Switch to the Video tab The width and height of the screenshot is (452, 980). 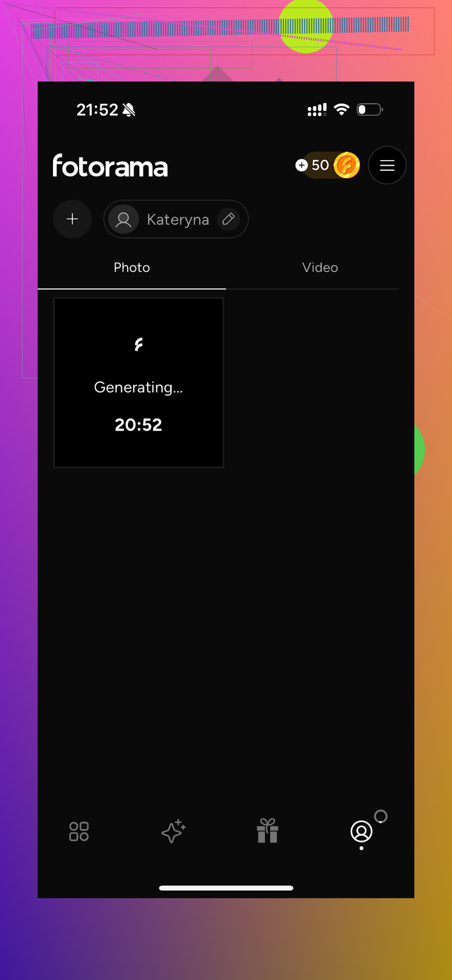[x=320, y=268]
